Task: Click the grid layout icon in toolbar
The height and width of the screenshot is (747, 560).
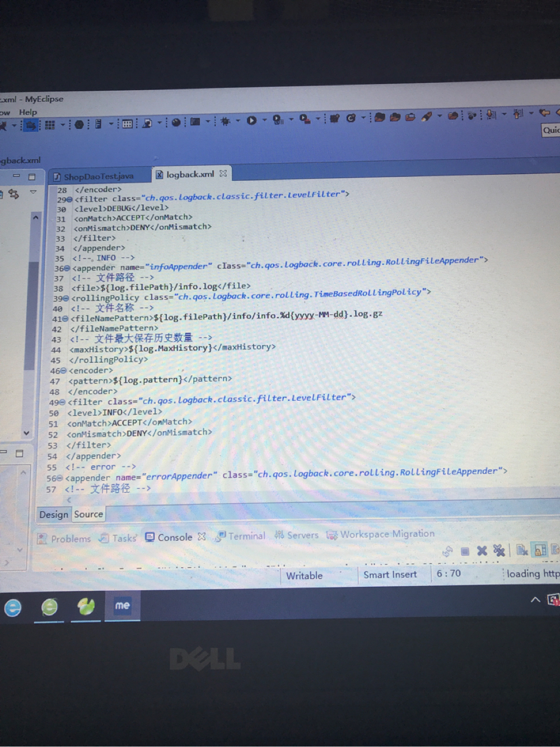Action: (50, 125)
